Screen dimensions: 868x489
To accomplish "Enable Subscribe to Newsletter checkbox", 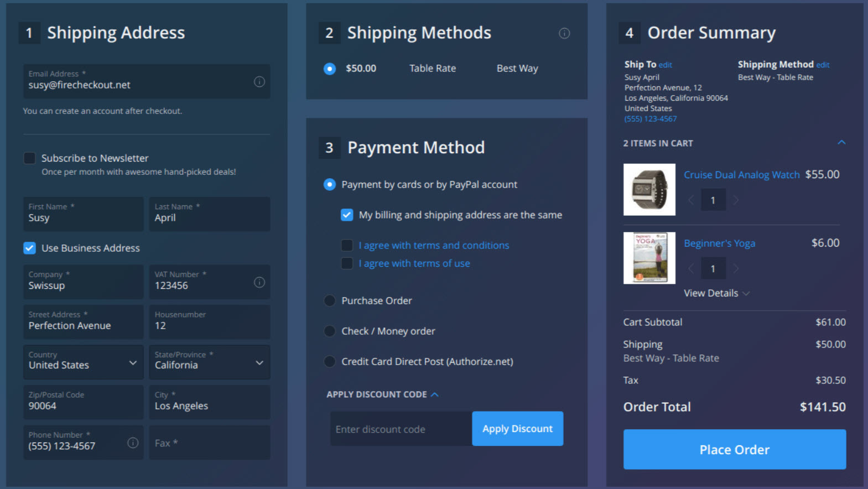I will coord(30,158).
